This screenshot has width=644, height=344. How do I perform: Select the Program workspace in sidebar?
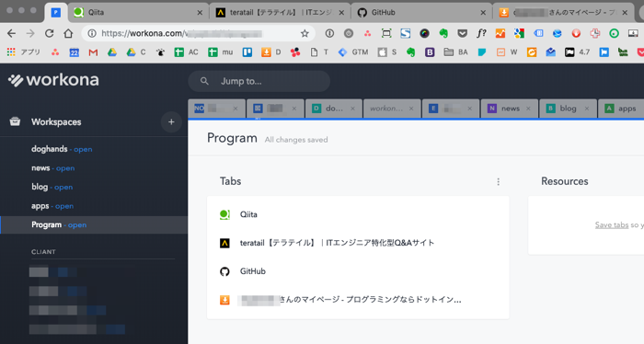(x=94, y=225)
